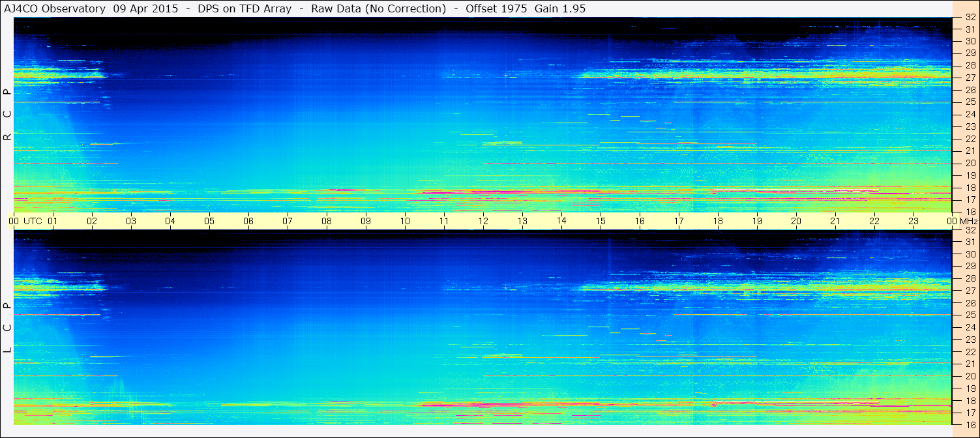Click the 10 hour marker on the UTC axis
Image resolution: width=980 pixels, height=438 pixels.
pyautogui.click(x=405, y=221)
